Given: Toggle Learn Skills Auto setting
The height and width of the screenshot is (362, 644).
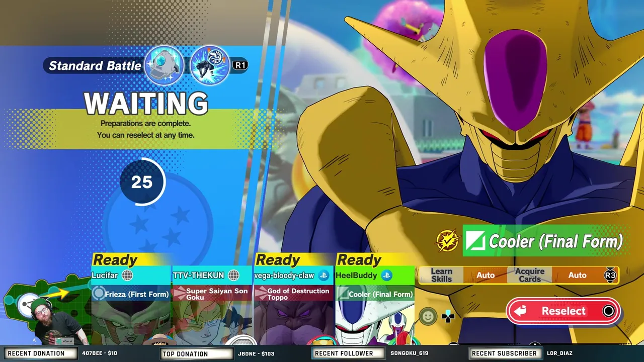Looking at the screenshot, I should (x=486, y=275).
